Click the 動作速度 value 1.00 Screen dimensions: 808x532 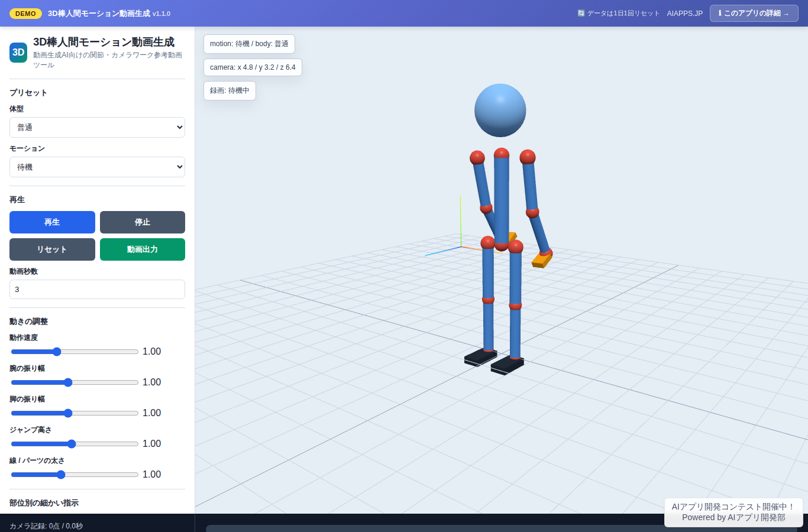pyautogui.click(x=152, y=352)
